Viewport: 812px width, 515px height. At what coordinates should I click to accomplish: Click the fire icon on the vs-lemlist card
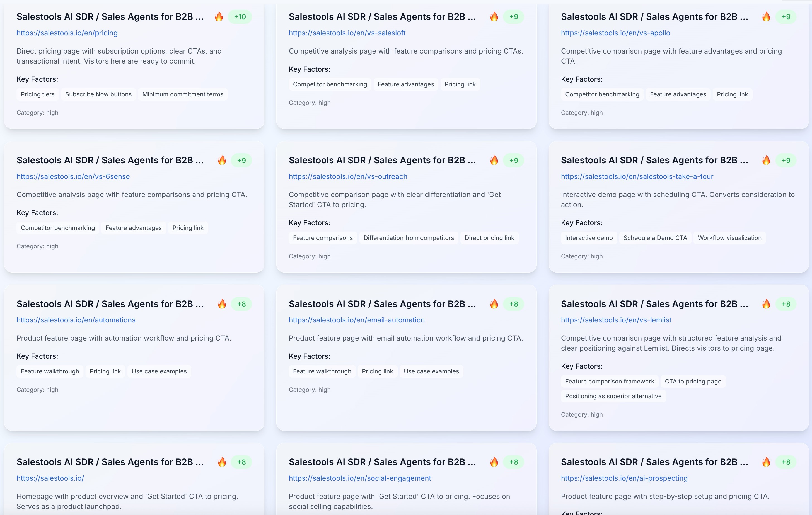click(766, 304)
